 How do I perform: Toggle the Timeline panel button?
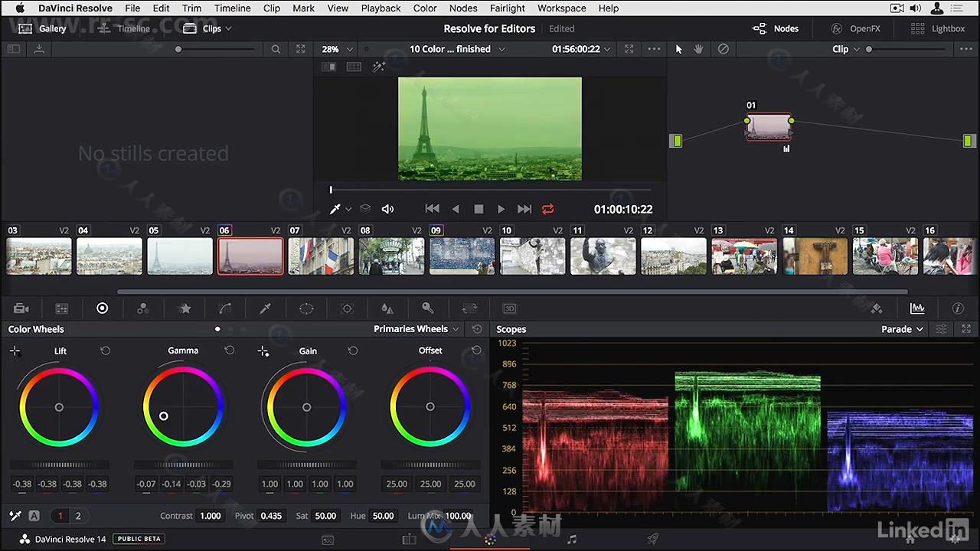pos(124,28)
